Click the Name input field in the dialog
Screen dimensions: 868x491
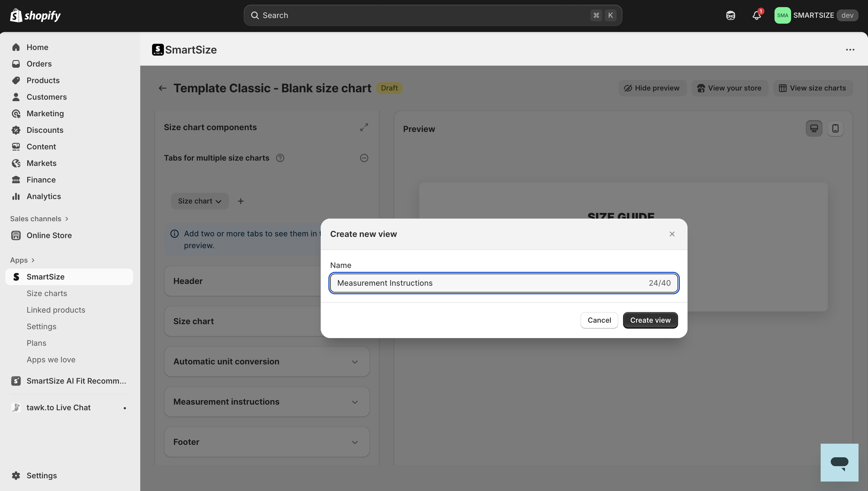pyautogui.click(x=489, y=283)
